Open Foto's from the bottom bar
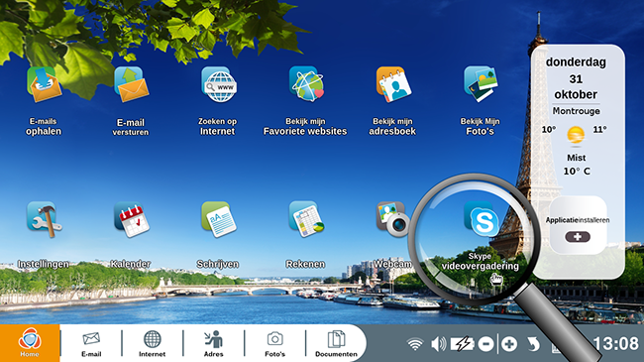644x362 pixels. click(274, 343)
